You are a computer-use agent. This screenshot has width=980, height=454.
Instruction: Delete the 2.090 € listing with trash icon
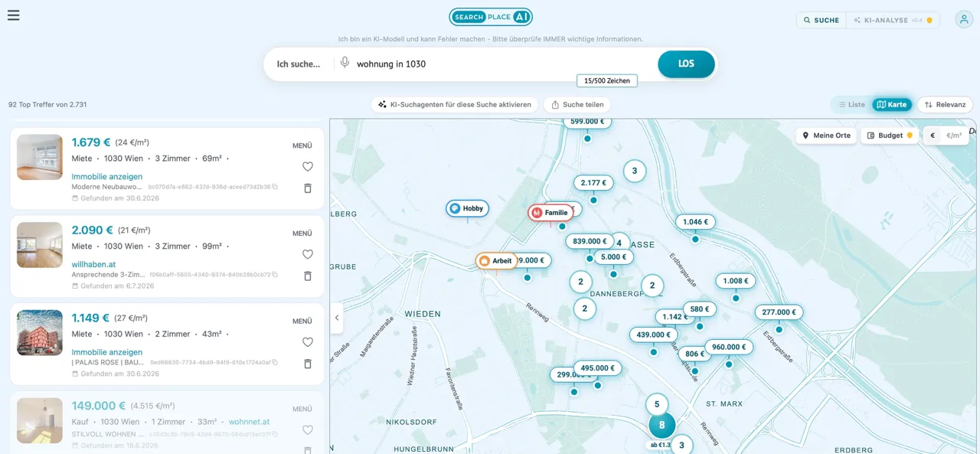(308, 276)
